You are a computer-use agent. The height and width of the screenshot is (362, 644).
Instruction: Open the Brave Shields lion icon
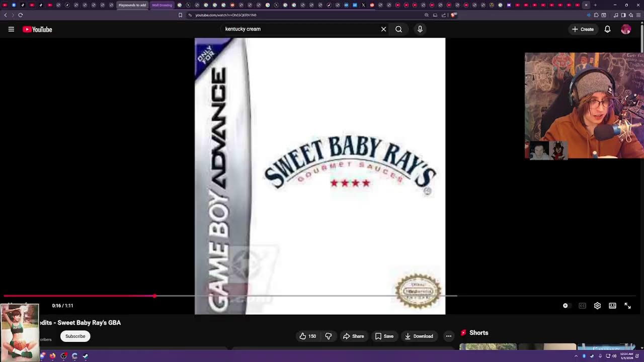(453, 15)
